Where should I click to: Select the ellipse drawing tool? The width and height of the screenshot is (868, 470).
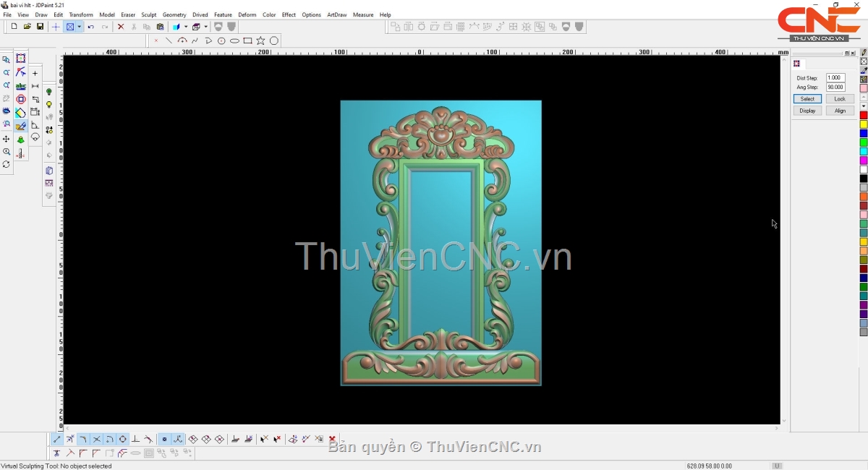[x=234, y=40]
